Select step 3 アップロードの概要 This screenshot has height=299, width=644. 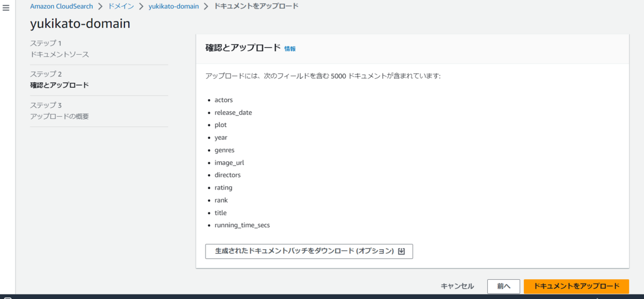[60, 116]
